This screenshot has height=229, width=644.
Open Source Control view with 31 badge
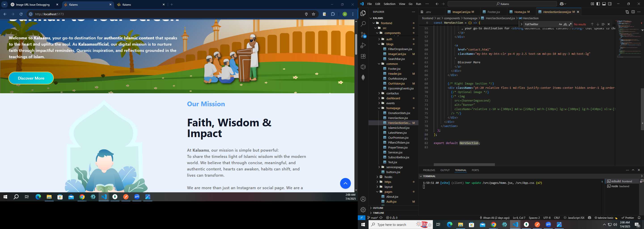tap(363, 35)
